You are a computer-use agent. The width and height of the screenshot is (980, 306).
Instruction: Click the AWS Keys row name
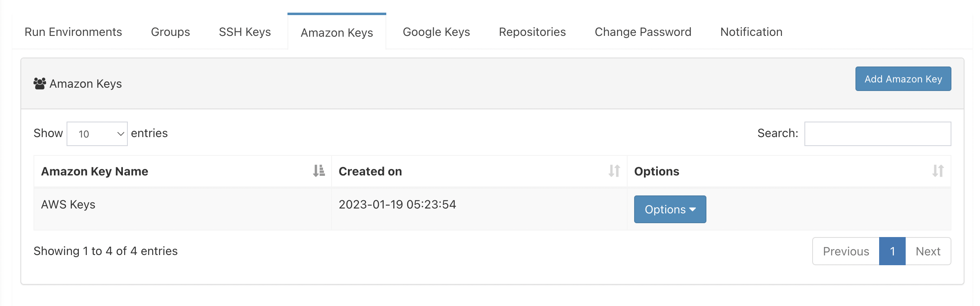68,204
